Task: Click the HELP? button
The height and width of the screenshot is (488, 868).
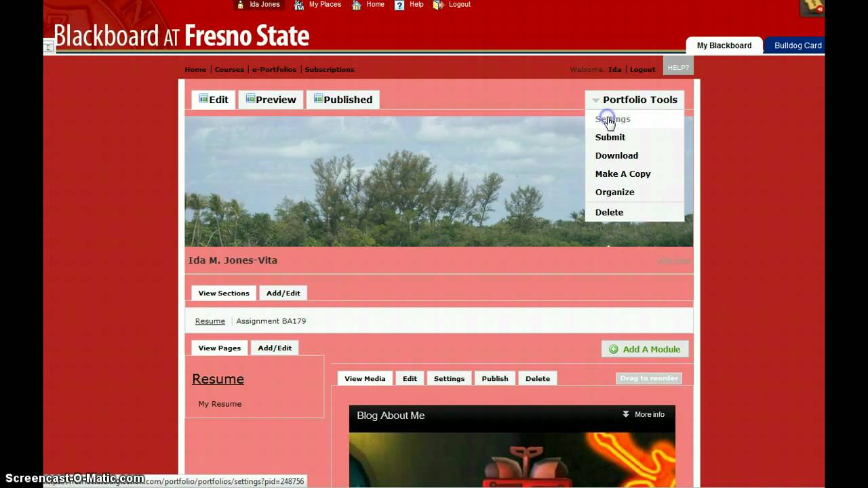Action: tap(678, 67)
